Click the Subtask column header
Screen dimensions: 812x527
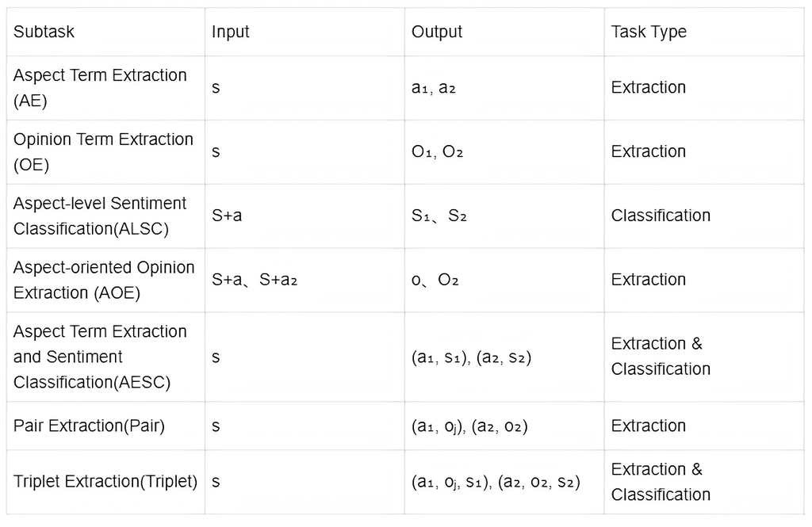[105, 32]
